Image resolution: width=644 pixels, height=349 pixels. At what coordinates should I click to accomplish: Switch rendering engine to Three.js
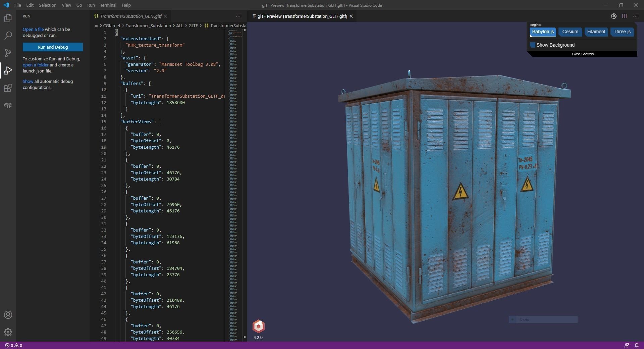[x=622, y=32]
